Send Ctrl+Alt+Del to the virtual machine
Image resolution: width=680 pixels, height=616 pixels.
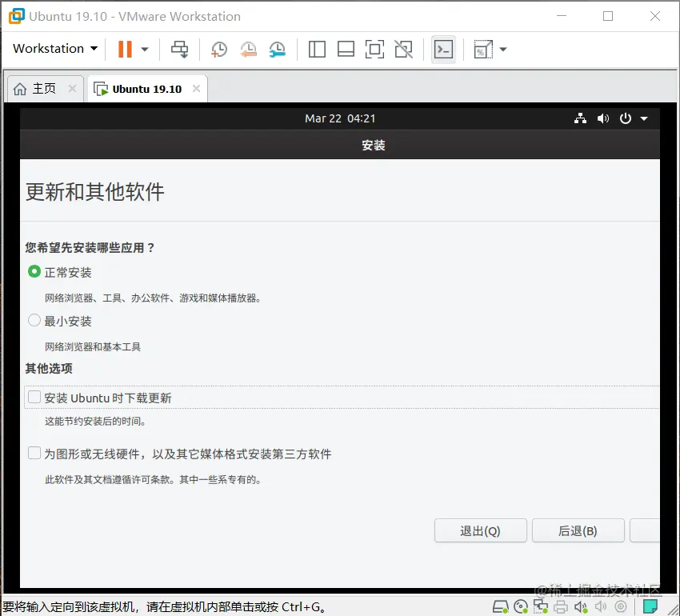click(179, 49)
